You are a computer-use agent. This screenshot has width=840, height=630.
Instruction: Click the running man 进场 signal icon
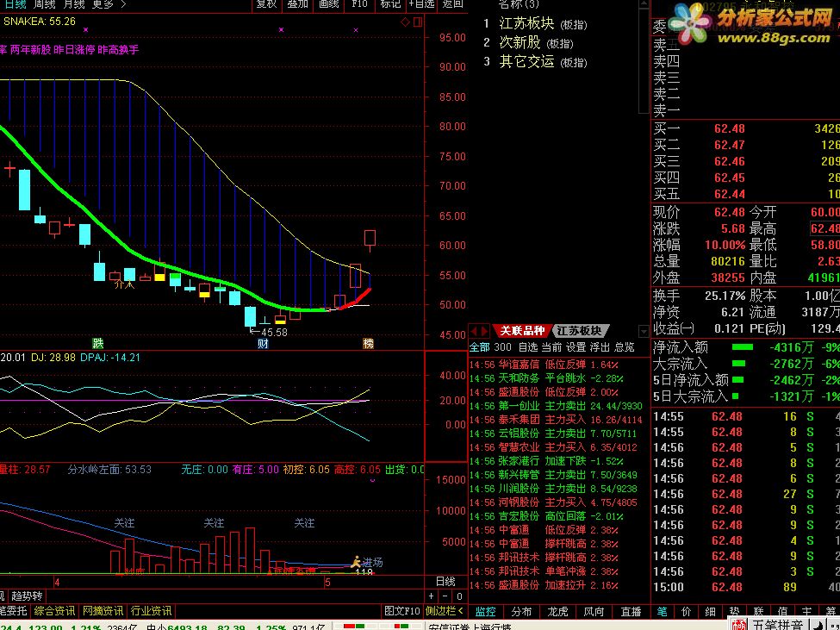357,561
